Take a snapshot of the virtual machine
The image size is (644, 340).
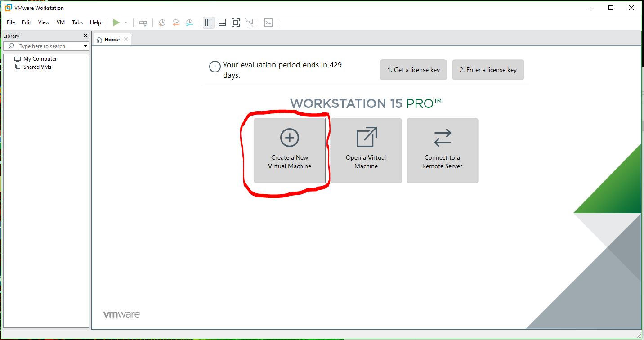click(x=162, y=22)
